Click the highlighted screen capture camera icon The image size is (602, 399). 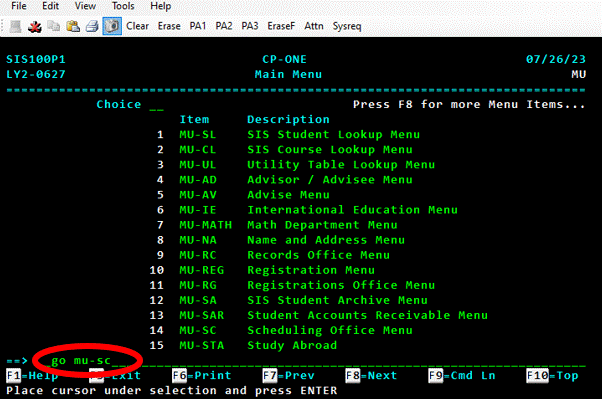(112, 26)
